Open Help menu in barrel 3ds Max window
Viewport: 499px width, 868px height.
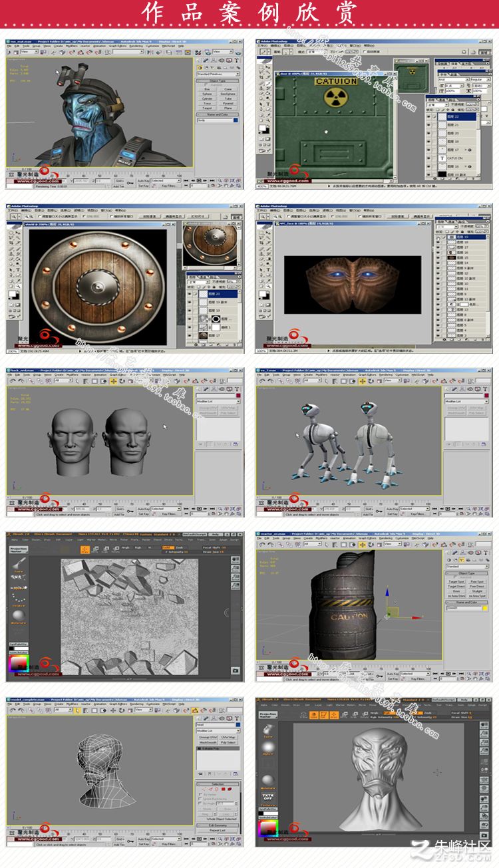click(430, 538)
